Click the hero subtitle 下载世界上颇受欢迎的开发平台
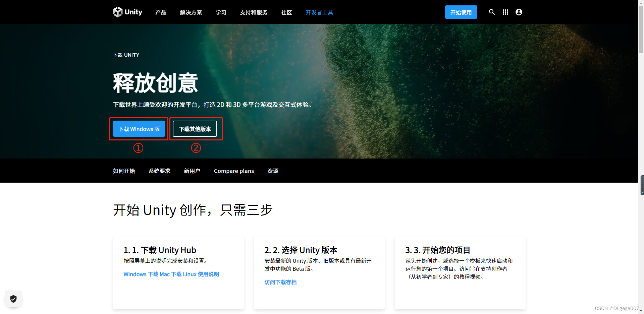 (x=213, y=105)
